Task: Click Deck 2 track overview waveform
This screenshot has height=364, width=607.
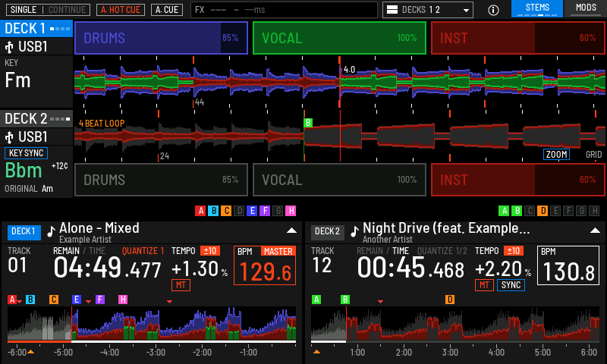Action: [455, 323]
